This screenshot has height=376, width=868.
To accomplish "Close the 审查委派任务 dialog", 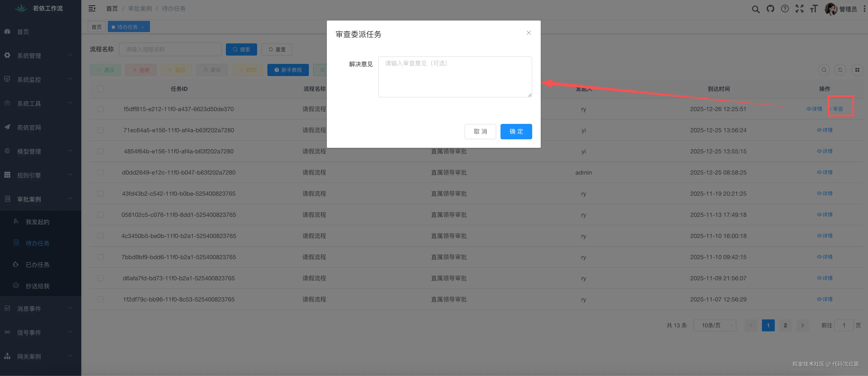I will 528,33.
